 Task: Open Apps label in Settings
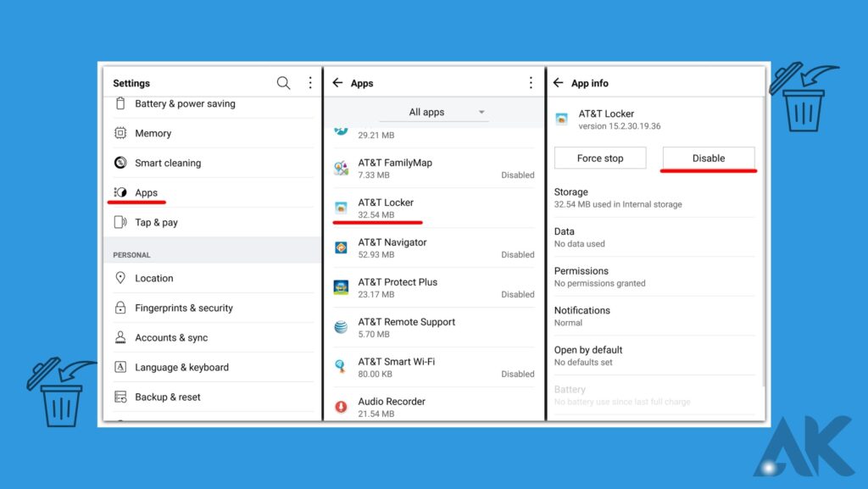tap(146, 192)
